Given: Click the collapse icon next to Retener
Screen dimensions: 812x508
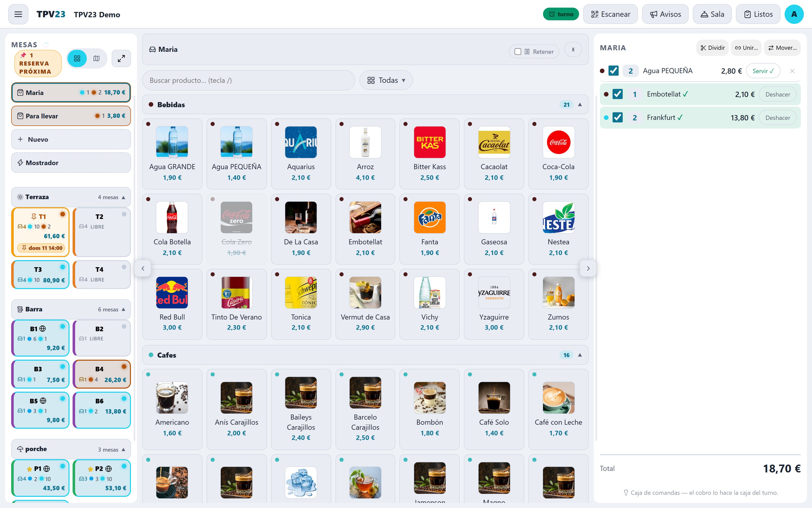Looking at the screenshot, I should pyautogui.click(x=573, y=49).
